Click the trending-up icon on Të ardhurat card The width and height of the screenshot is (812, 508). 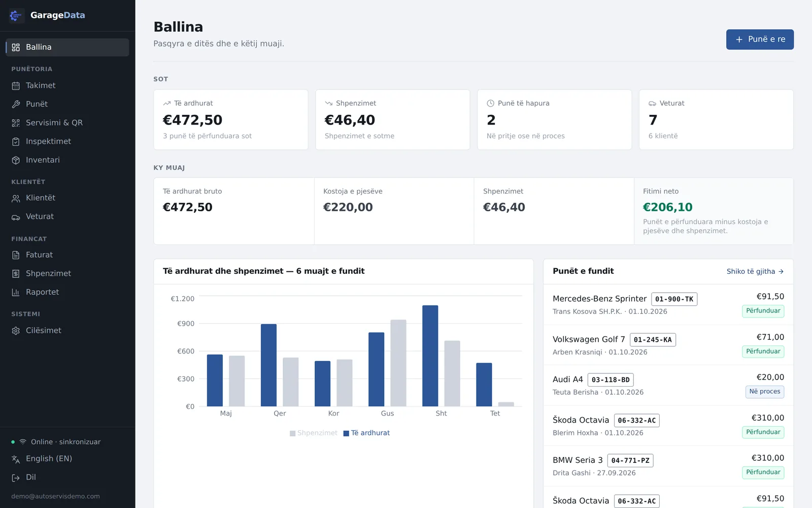(x=166, y=103)
